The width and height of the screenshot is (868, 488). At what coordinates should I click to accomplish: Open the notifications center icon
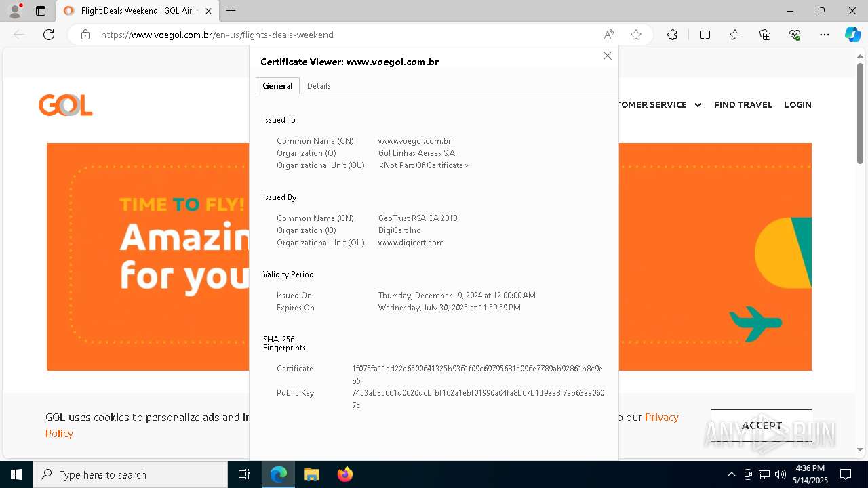846,474
